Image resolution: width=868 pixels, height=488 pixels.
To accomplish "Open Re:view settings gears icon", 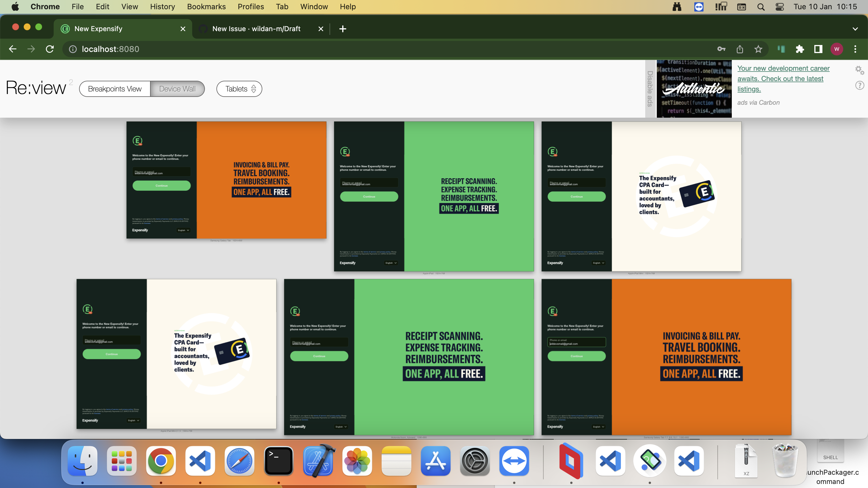I will (859, 70).
